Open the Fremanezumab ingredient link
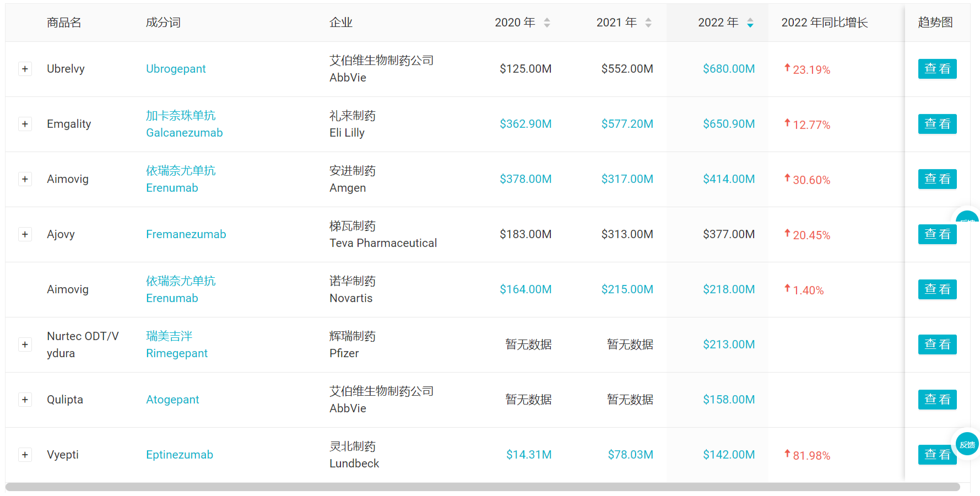Screen dimensions: 980x496 point(186,234)
